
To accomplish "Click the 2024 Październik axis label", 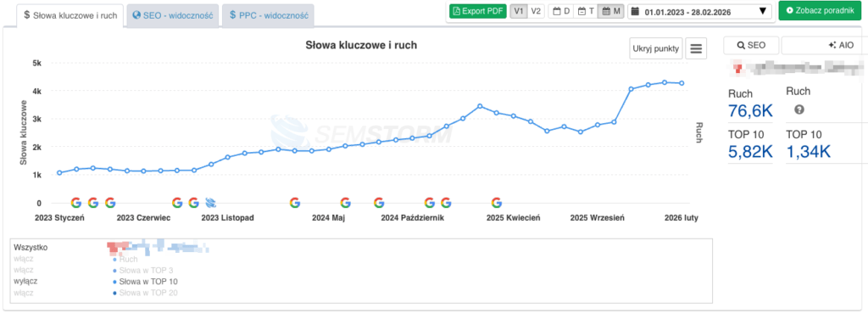I will (x=413, y=218).
